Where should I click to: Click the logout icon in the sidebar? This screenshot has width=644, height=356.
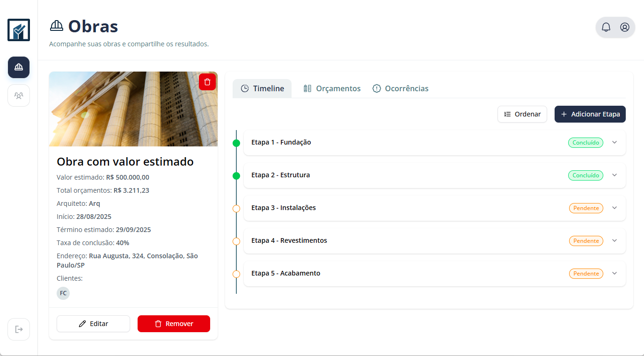pos(19,329)
